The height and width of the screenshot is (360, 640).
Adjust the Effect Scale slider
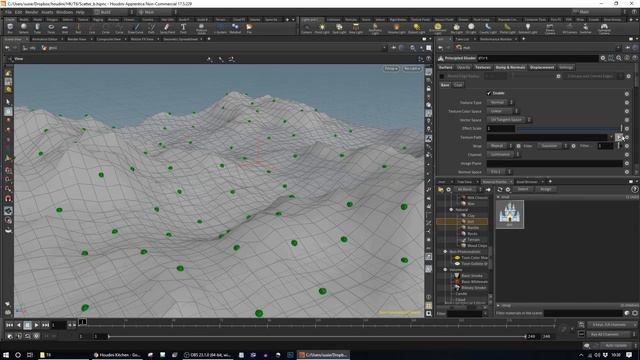pos(569,128)
